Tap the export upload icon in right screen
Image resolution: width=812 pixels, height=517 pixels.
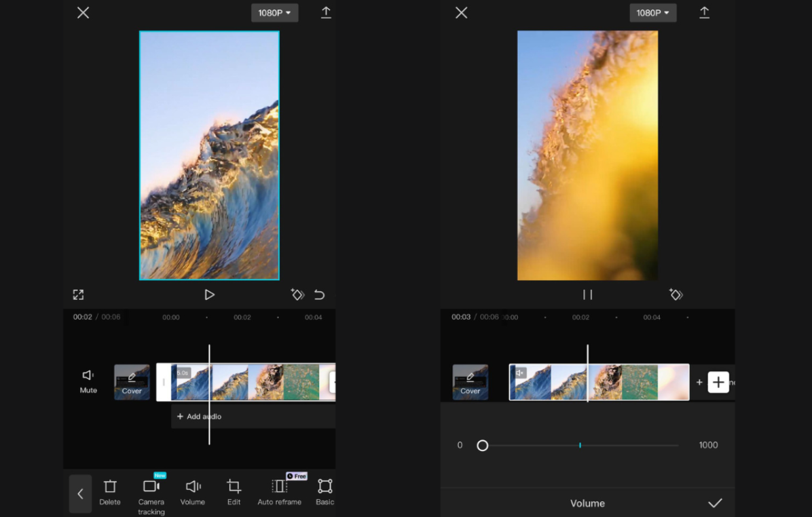coord(704,12)
